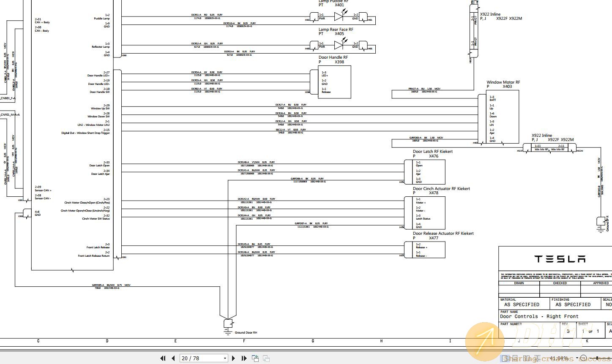Viewport: 612px width, 364px height.
Task: Go back to the previous view
Action: pos(255,358)
